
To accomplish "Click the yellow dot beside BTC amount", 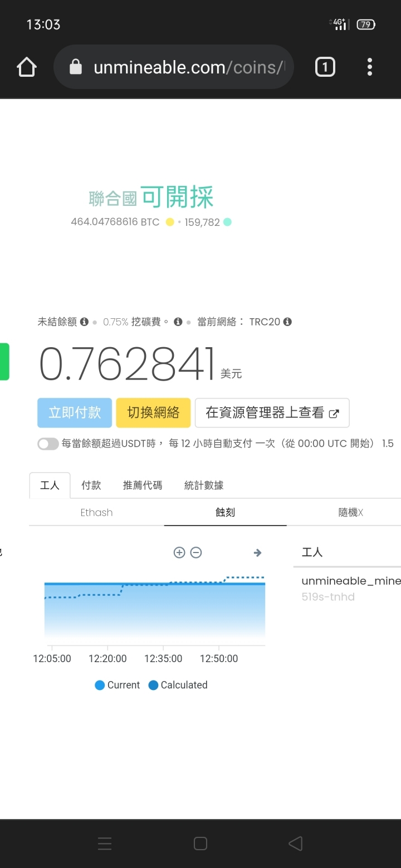I will coord(170,222).
